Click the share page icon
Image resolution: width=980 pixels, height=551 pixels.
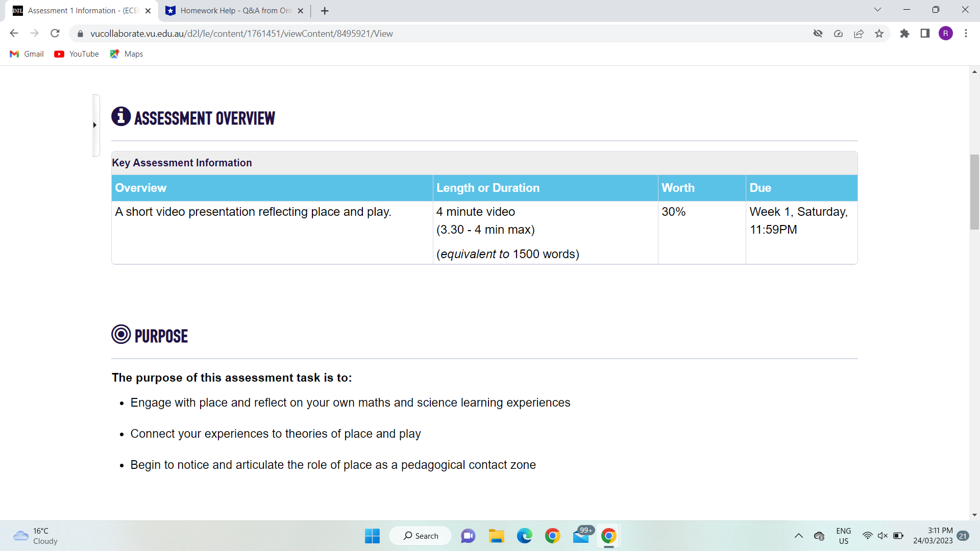(x=859, y=34)
